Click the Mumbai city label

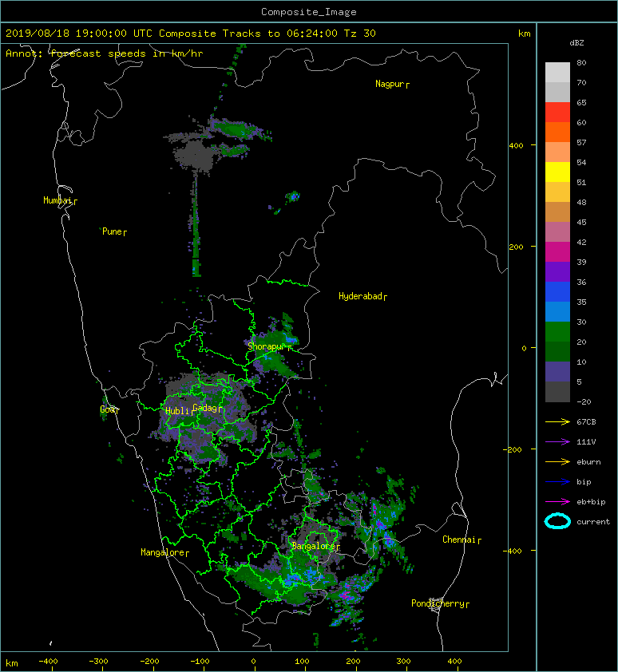click(x=60, y=200)
